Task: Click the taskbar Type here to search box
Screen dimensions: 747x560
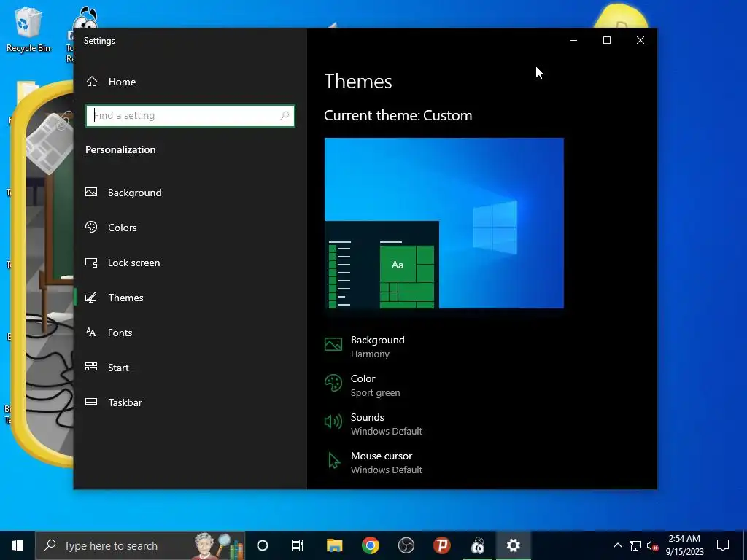Action: (140, 545)
